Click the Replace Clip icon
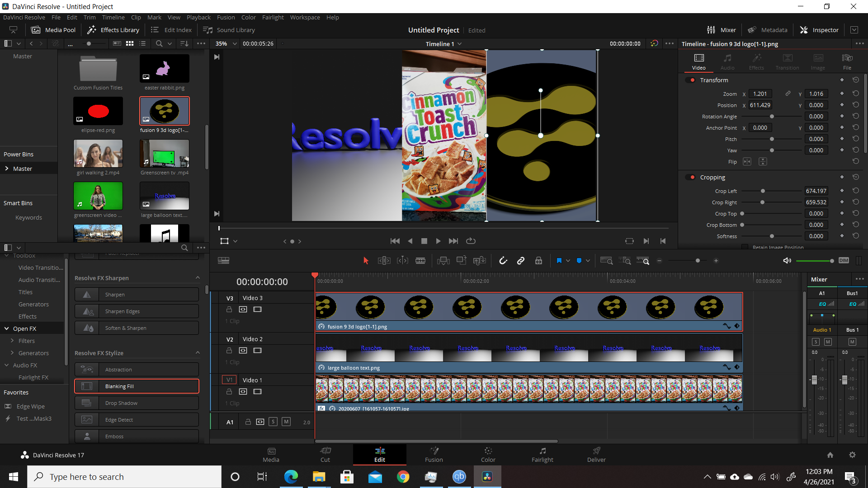Screen dimensions: 868x488 479,260
